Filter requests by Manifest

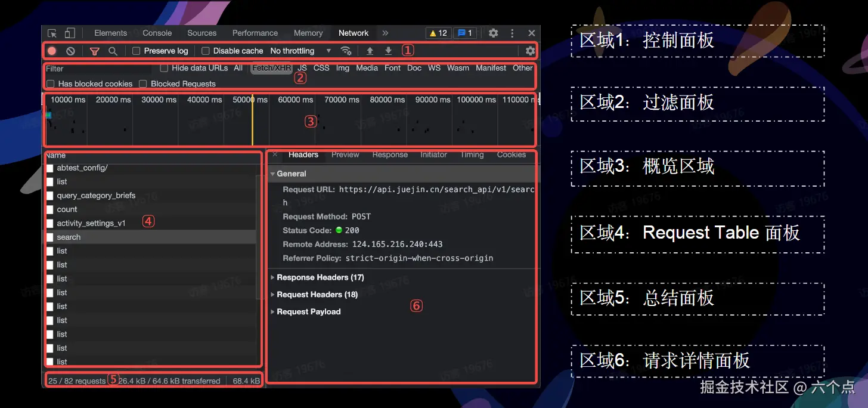(491, 68)
